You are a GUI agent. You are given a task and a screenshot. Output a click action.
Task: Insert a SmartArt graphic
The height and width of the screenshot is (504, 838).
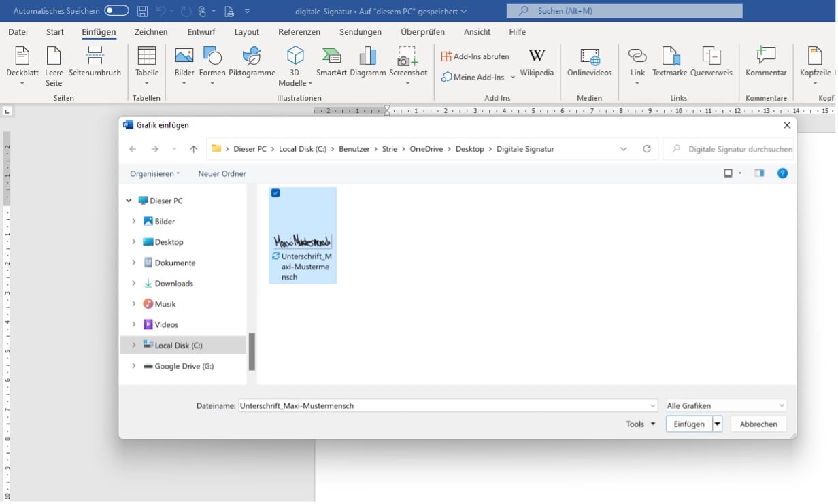pos(331,60)
